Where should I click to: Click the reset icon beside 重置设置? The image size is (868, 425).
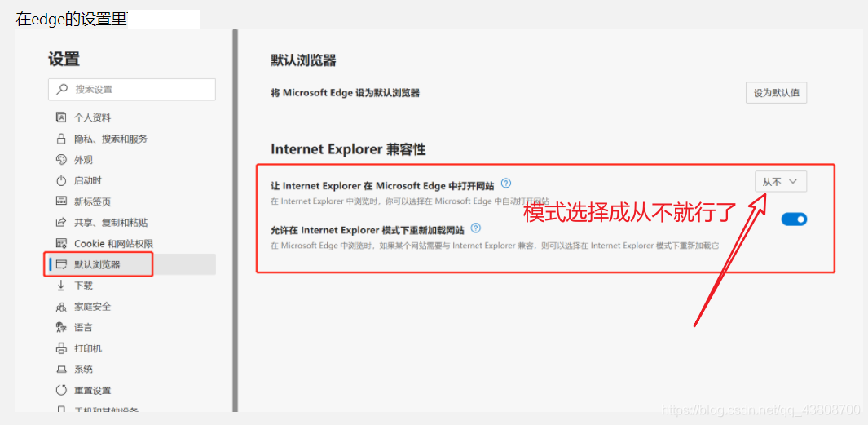pos(61,390)
